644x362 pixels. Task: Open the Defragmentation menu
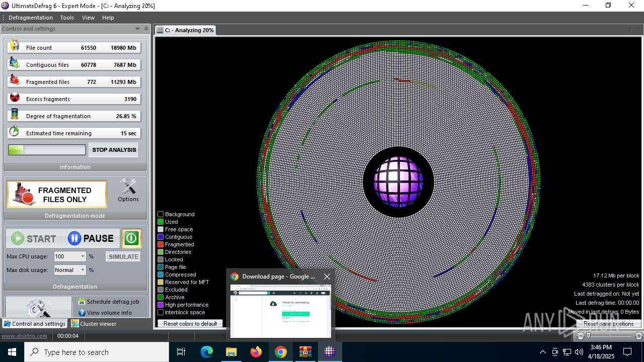pyautogui.click(x=31, y=18)
